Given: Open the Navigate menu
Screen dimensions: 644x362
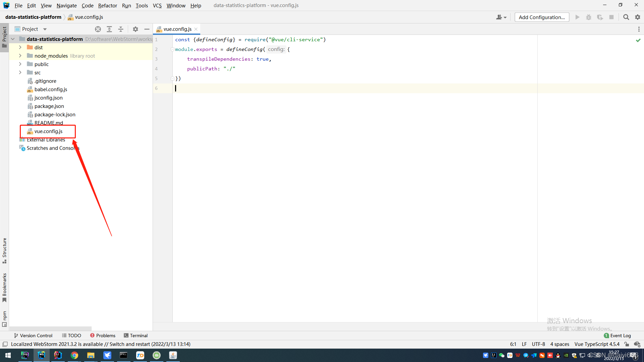Looking at the screenshot, I should coord(66,5).
